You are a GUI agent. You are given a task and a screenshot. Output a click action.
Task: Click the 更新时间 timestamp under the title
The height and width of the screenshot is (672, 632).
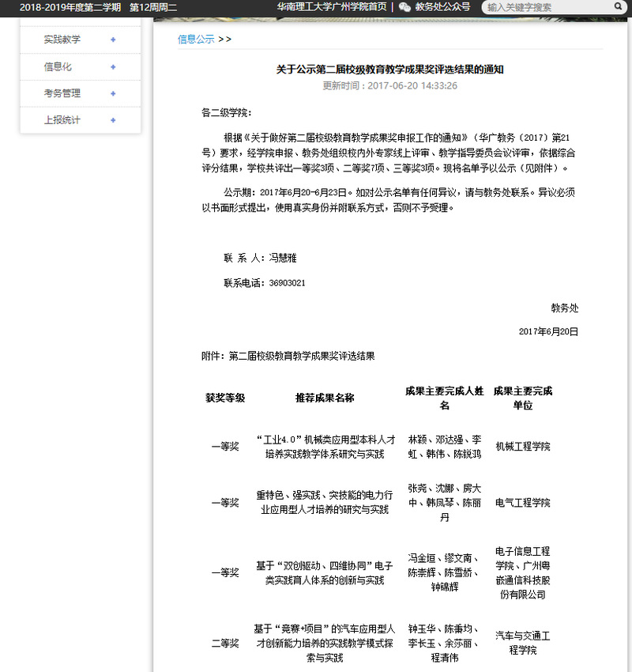389,85
